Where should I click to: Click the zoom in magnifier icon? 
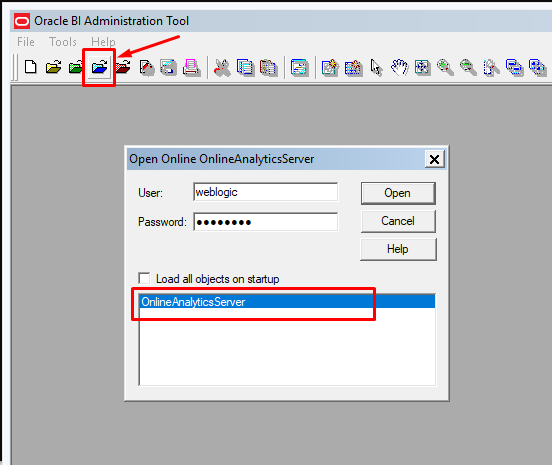pyautogui.click(x=445, y=68)
